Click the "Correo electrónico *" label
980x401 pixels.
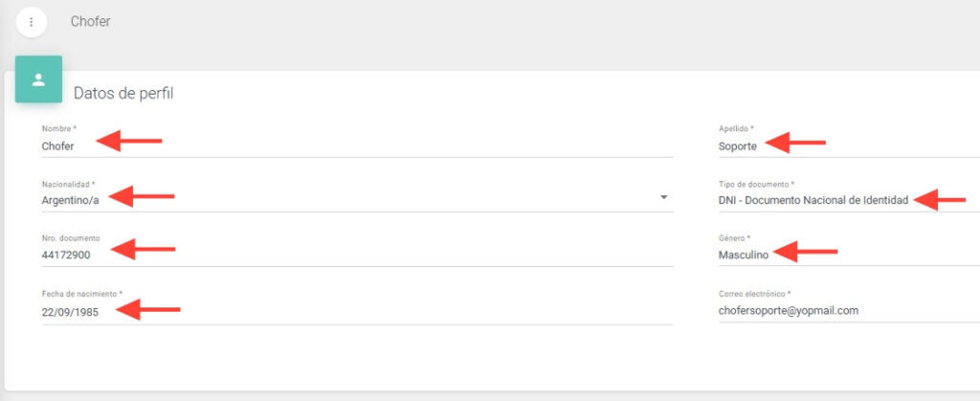(x=754, y=293)
